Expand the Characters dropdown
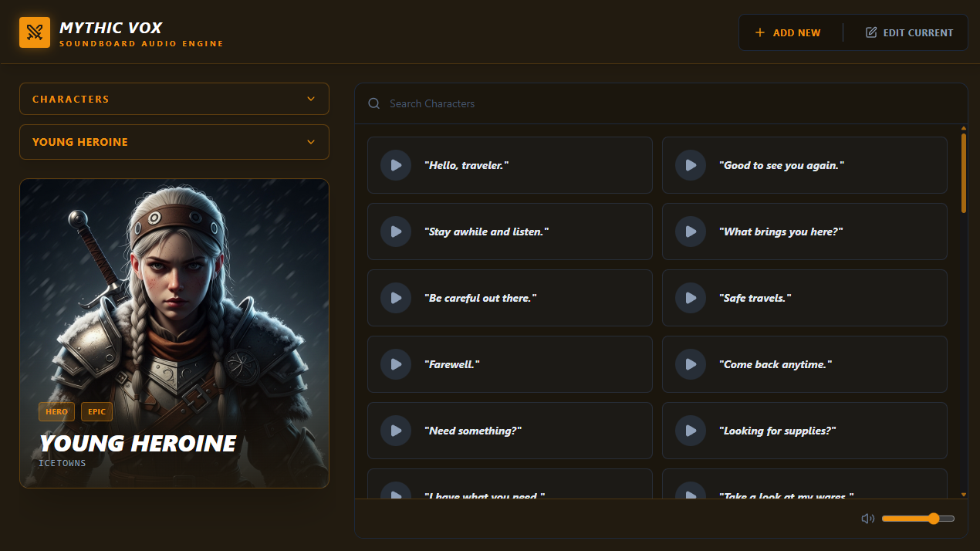Screen dimensions: 980x551 174,99
